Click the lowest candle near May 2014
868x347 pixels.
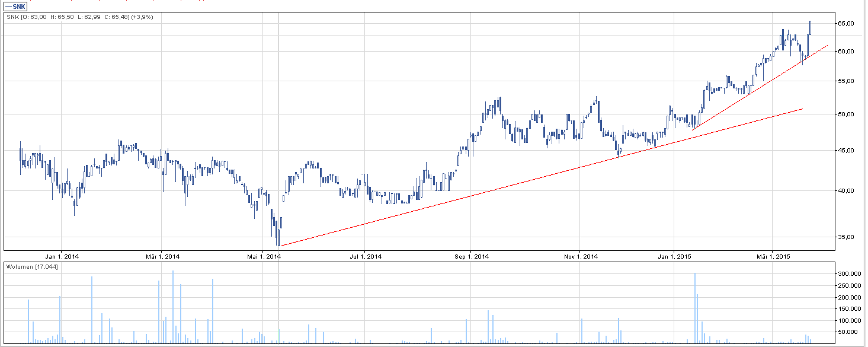click(x=278, y=239)
